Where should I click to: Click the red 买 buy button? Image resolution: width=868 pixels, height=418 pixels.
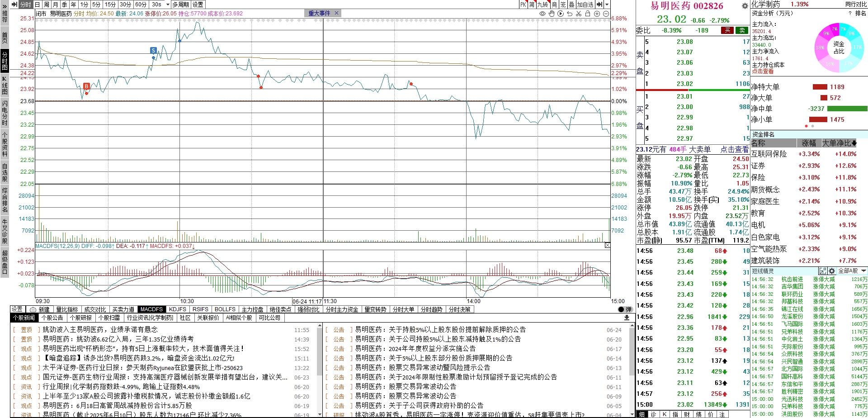pos(727,30)
